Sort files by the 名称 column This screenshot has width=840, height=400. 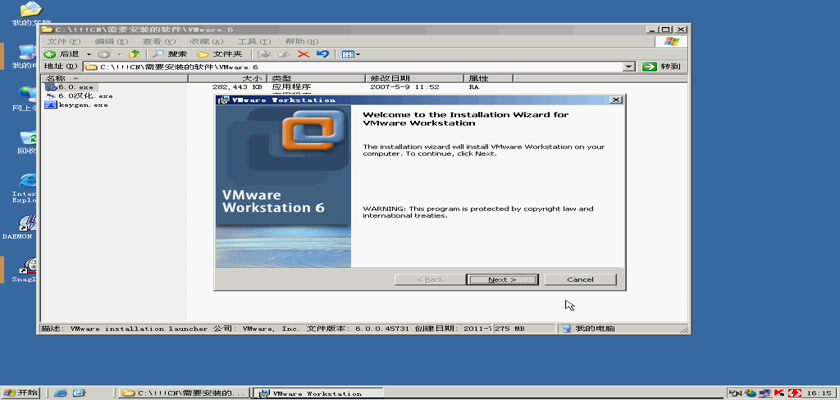115,78
